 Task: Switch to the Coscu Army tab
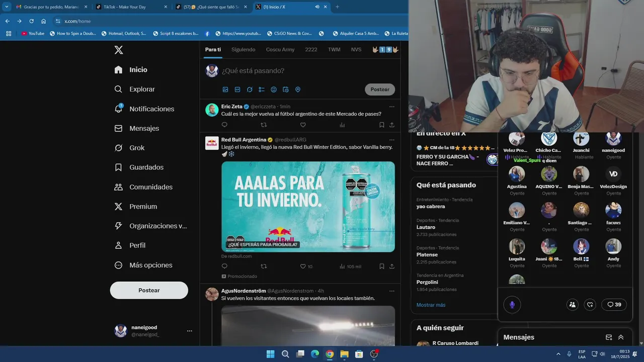[x=280, y=49]
